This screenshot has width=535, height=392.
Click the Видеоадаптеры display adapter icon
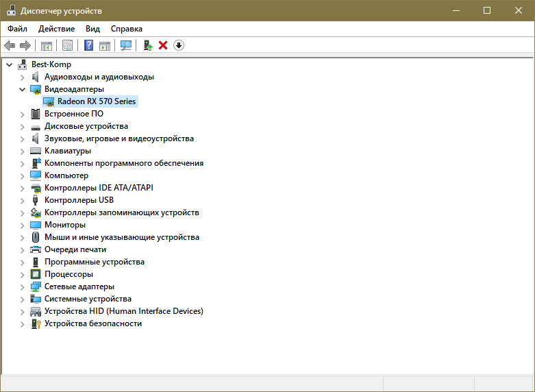pyautogui.click(x=36, y=90)
